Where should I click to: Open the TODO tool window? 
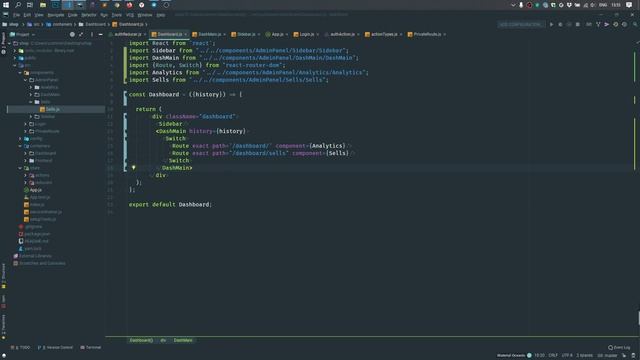(20, 347)
